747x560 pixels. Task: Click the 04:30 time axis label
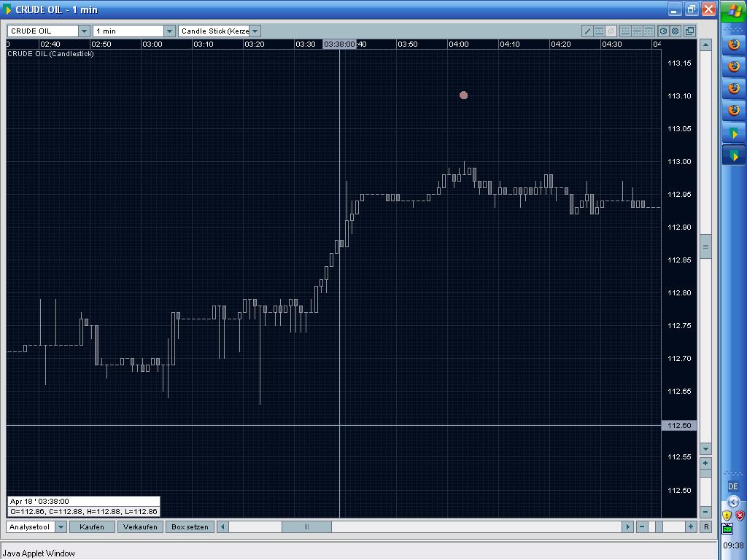click(x=612, y=44)
